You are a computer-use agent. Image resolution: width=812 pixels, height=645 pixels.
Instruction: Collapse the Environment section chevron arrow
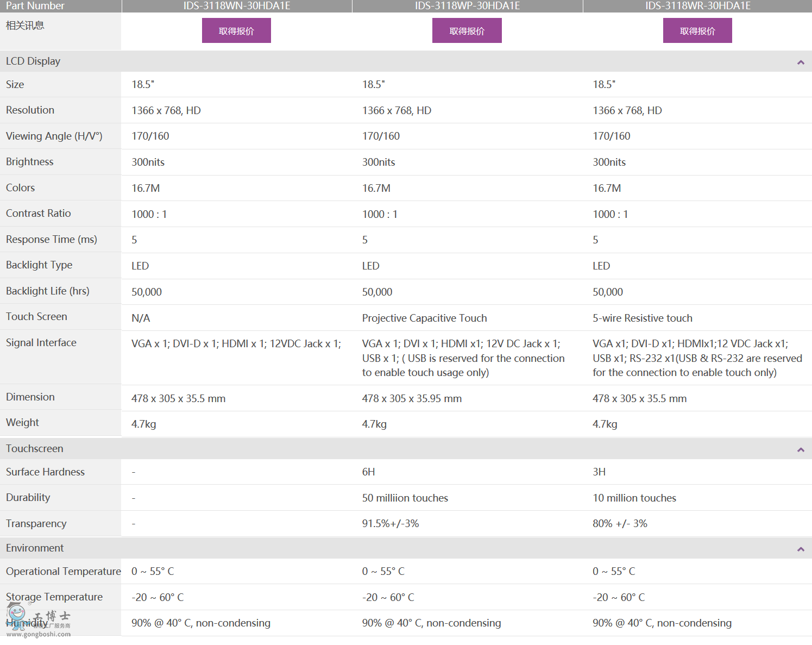coord(800,549)
